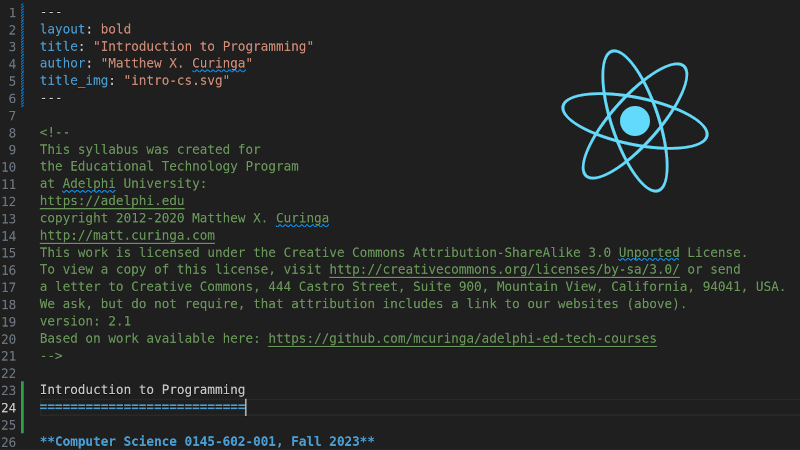Click the value 'bold' on line 2
The image size is (800, 450).
[x=116, y=29]
